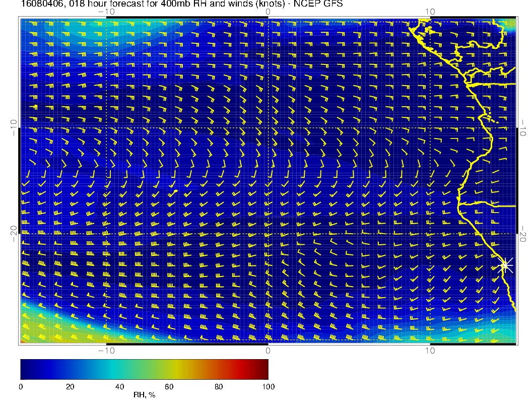
Task: Click the "60" tick label under the colorbar
Action: (x=169, y=387)
